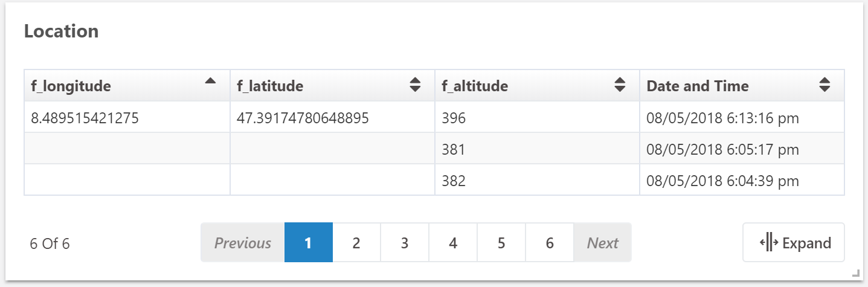Screen dimensions: 868x287
Task: Select the active page 1 button
Action: (x=309, y=243)
